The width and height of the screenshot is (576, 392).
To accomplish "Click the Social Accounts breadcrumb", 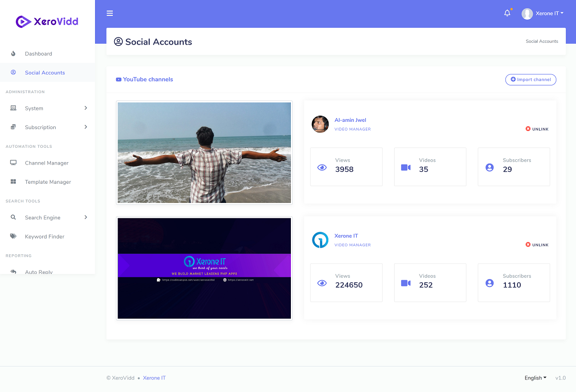I will point(542,41).
